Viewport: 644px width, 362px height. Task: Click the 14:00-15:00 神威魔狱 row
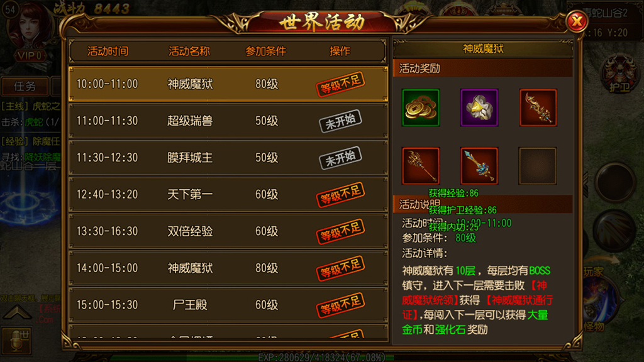[228, 268]
